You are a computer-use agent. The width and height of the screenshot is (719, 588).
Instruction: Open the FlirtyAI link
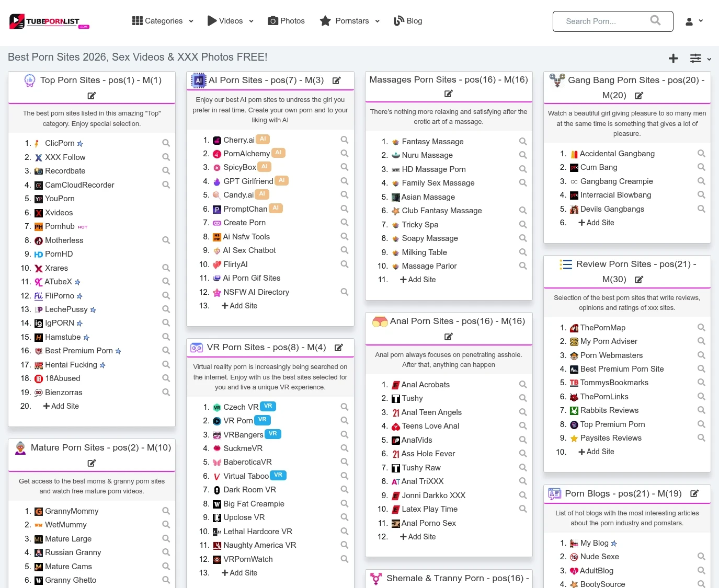point(235,264)
